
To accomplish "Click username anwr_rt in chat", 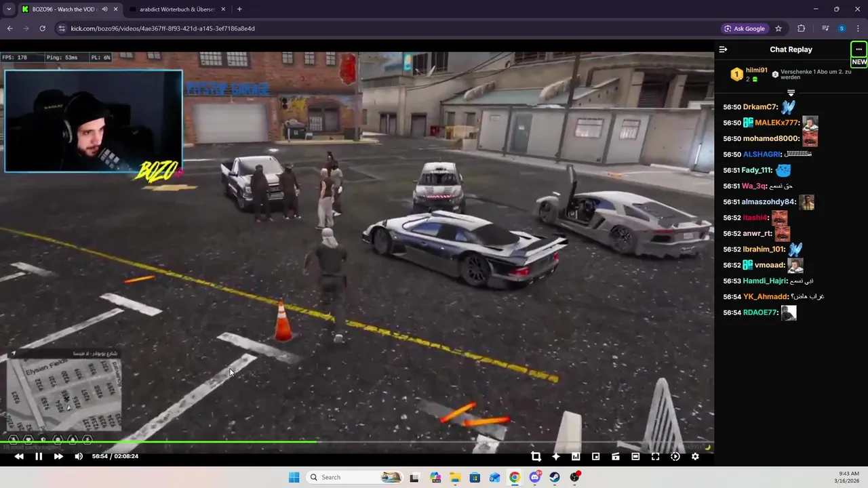I will [757, 234].
